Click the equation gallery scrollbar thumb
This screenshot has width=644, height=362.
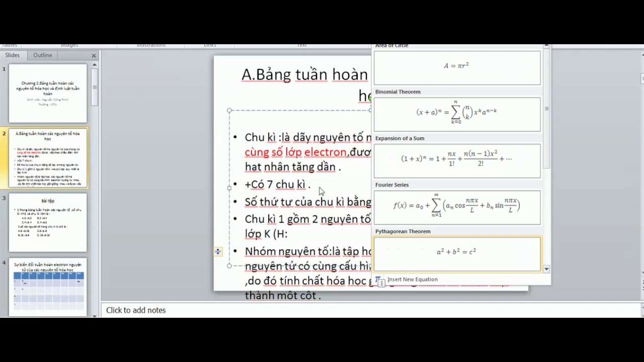pyautogui.click(x=546, y=109)
